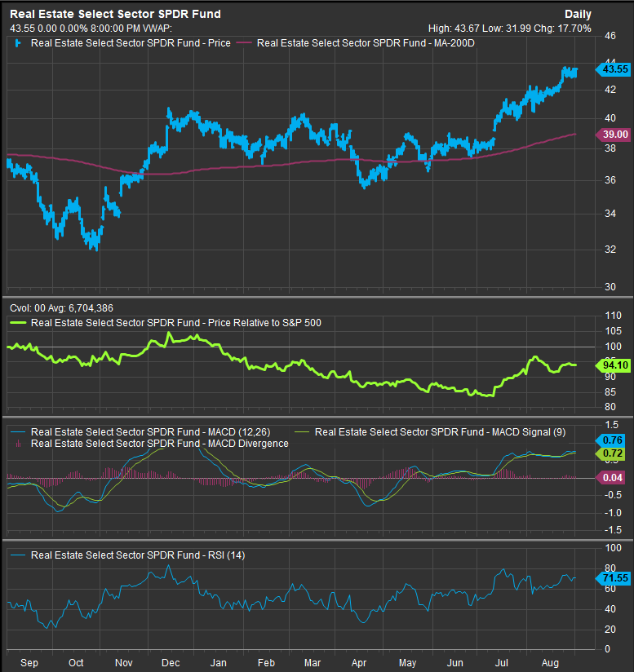Click the 94.10 relative strength flag
Image resolution: width=634 pixels, height=672 pixels.
pyautogui.click(x=614, y=365)
